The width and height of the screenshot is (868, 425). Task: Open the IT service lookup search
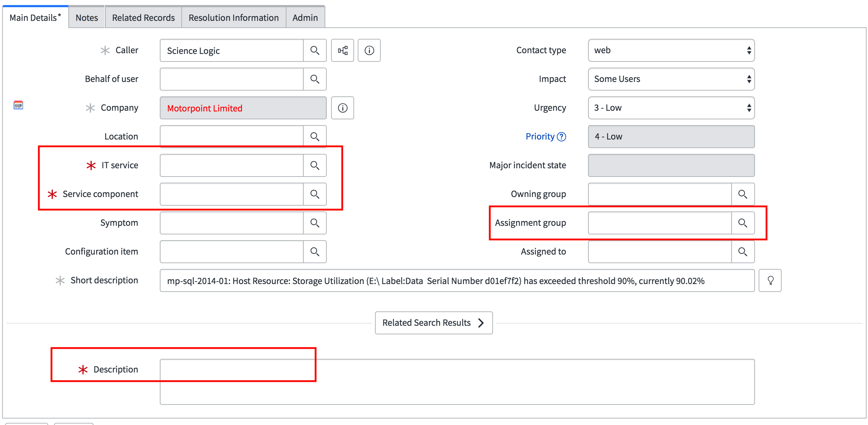315,165
